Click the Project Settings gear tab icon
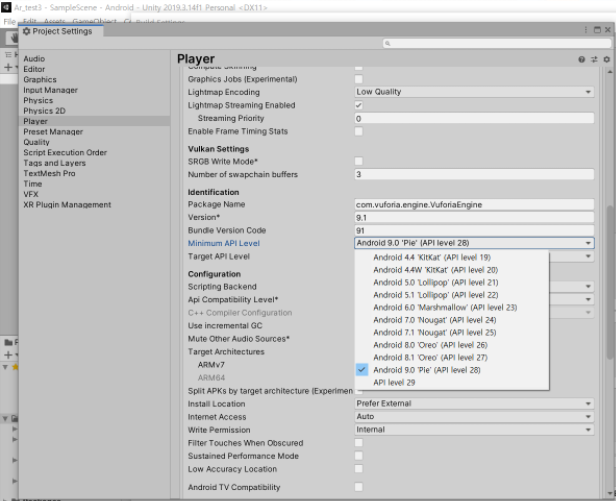The width and height of the screenshot is (616, 501). coord(26,31)
